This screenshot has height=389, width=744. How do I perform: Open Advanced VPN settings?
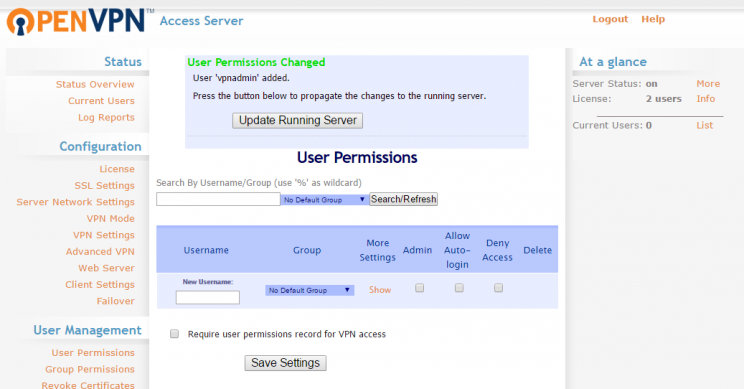pos(100,251)
